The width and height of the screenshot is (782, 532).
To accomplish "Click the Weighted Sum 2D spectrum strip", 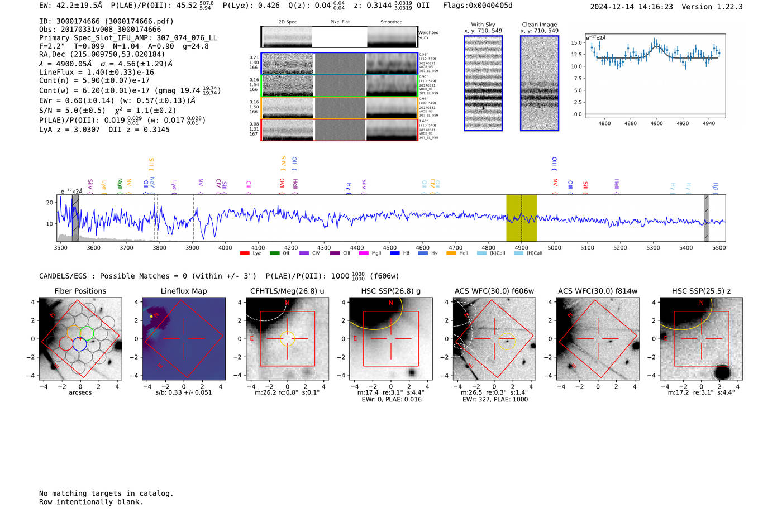I will (x=340, y=37).
